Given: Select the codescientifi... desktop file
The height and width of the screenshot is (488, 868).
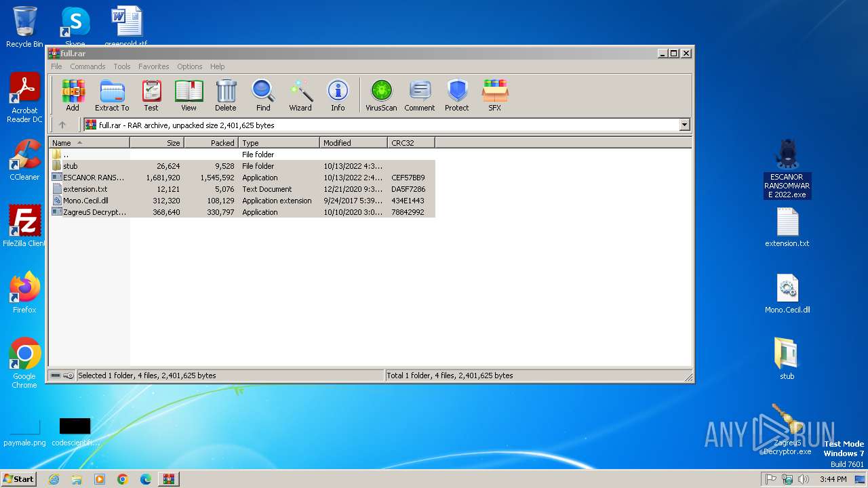Looking at the screenshot, I should click(x=75, y=432).
